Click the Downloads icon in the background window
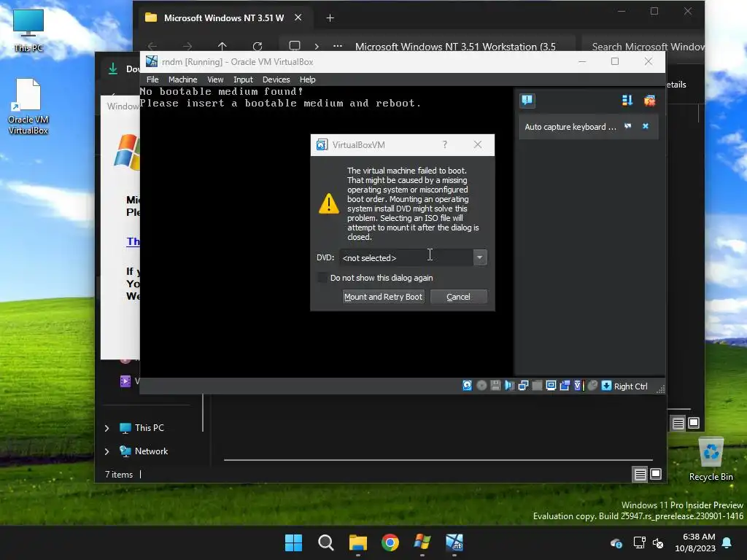This screenshot has height=560, width=747. [113, 69]
